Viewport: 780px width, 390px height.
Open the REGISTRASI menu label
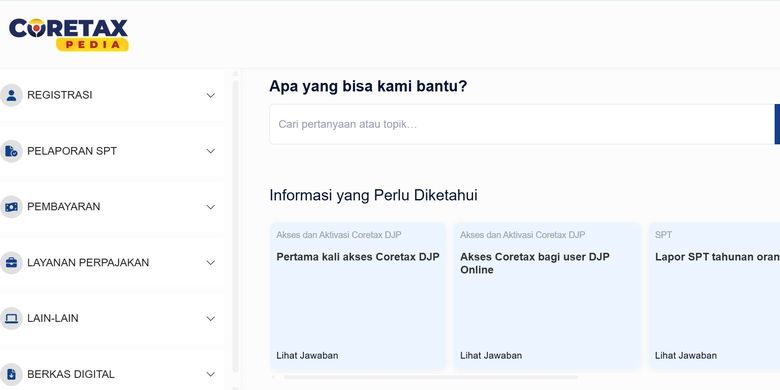click(60, 95)
